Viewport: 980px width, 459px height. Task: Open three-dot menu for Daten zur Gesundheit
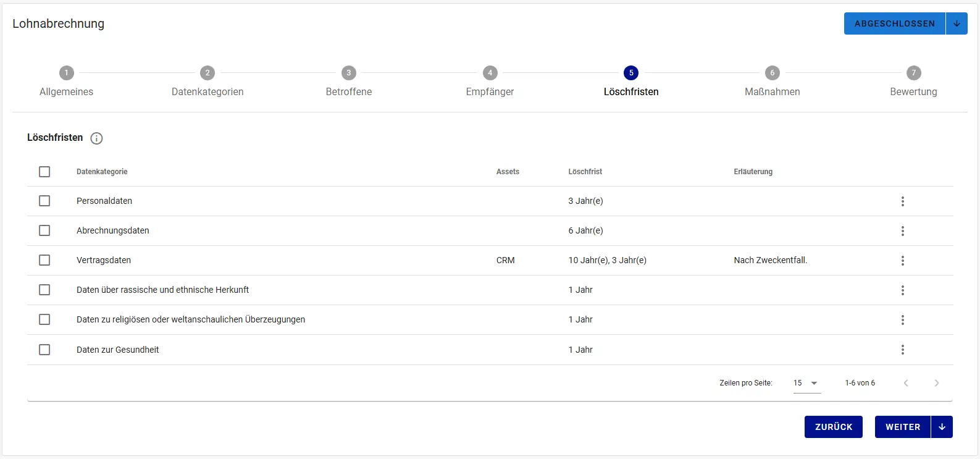902,350
